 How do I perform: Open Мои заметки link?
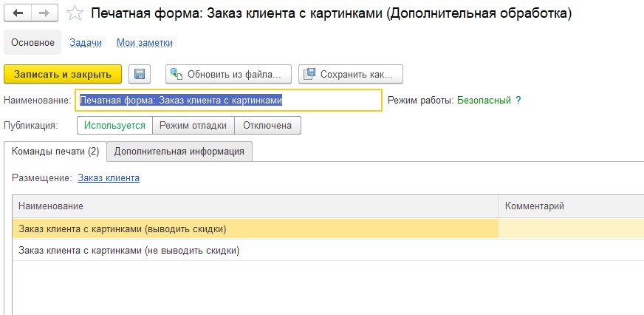(x=145, y=42)
